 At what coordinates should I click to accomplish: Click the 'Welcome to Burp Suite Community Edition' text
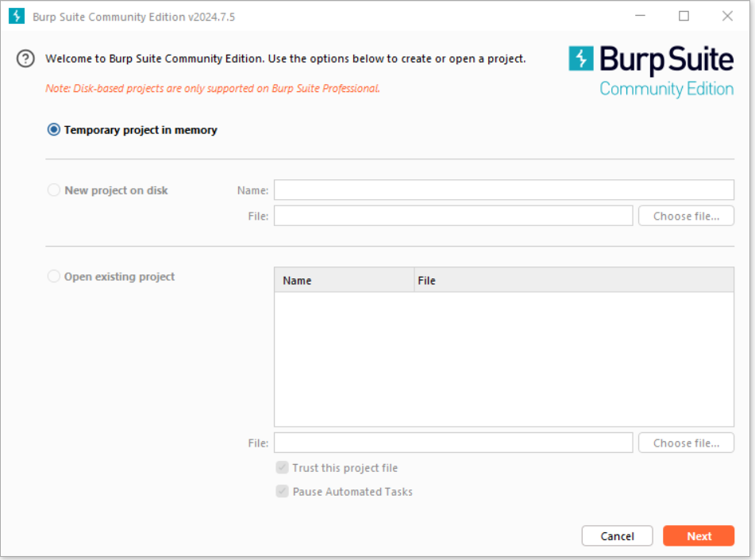[286, 59]
